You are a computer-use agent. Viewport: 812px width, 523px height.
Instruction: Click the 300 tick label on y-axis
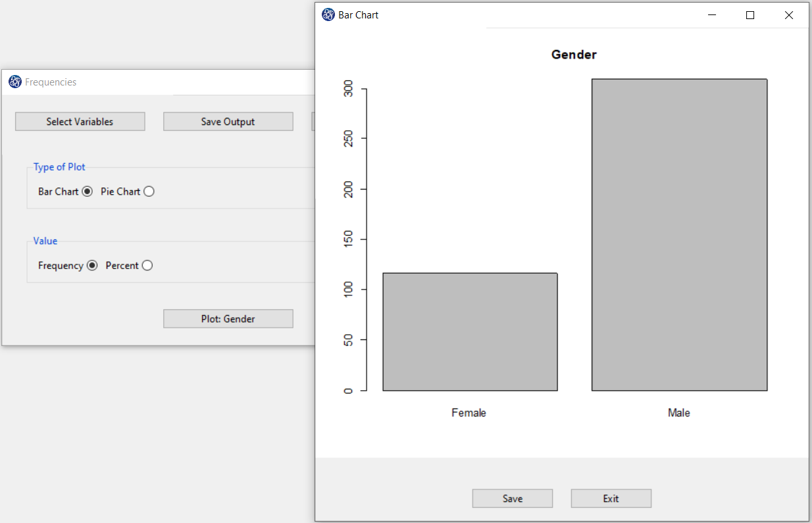pyautogui.click(x=348, y=89)
